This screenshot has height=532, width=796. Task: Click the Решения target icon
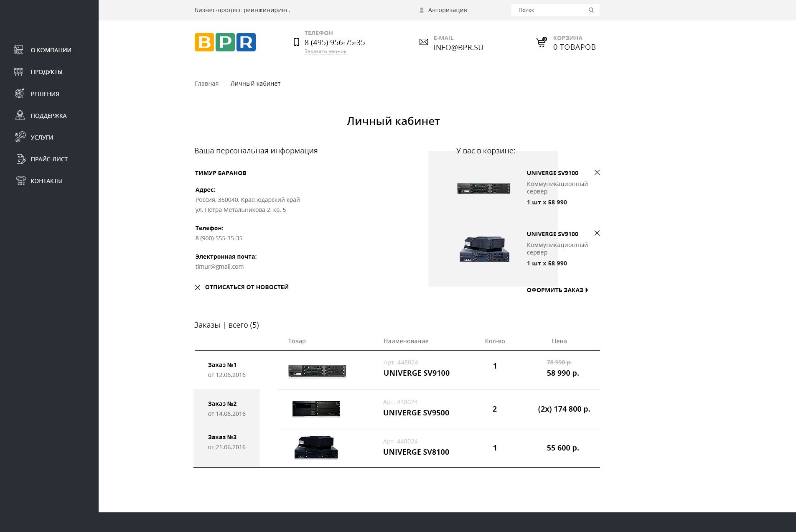pos(20,93)
